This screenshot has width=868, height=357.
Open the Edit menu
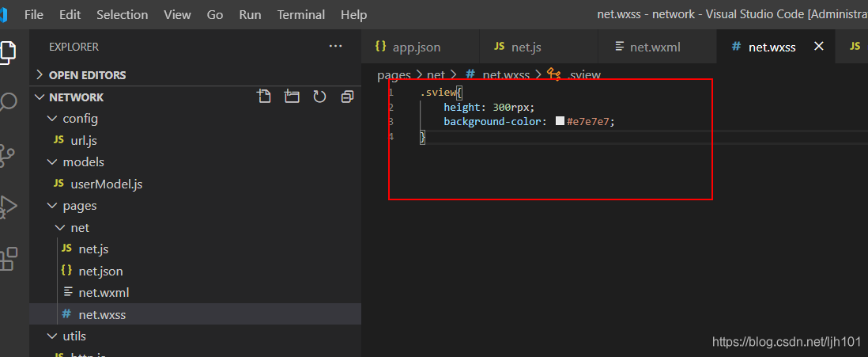(70, 15)
